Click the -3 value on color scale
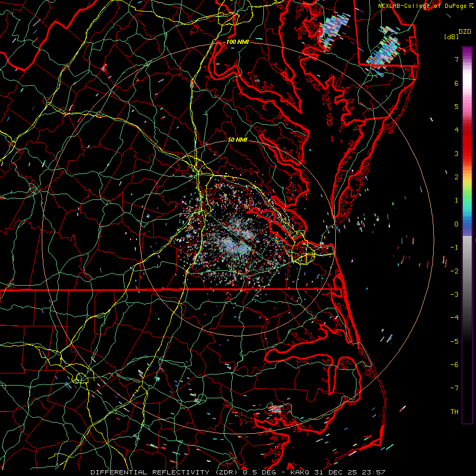This screenshot has width=476, height=476. (454, 295)
